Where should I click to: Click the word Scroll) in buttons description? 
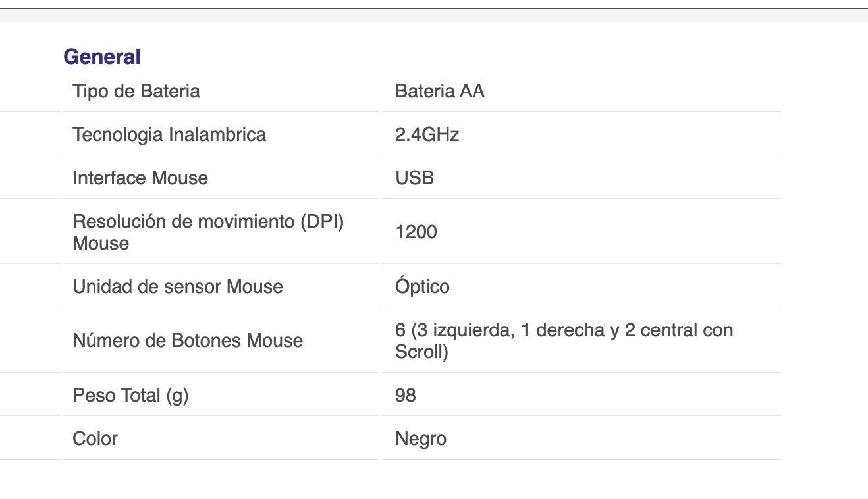421,352
